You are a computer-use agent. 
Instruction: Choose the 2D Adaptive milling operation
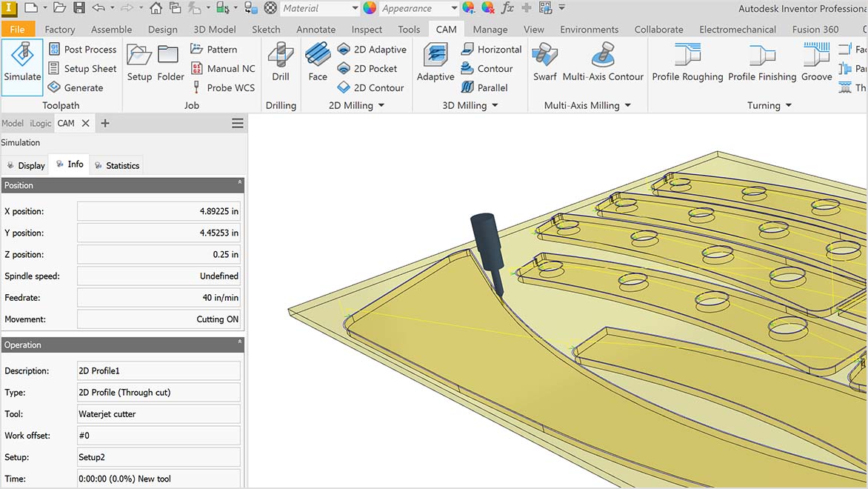(372, 49)
